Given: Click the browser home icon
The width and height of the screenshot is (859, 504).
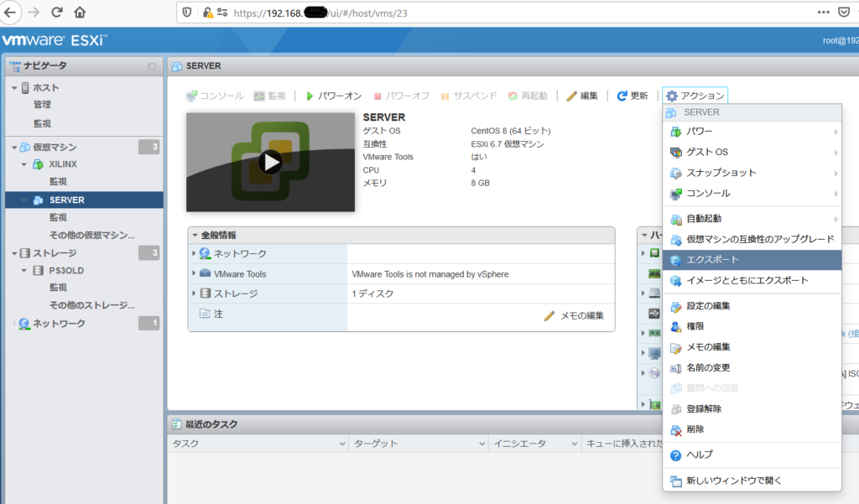Looking at the screenshot, I should [x=80, y=13].
